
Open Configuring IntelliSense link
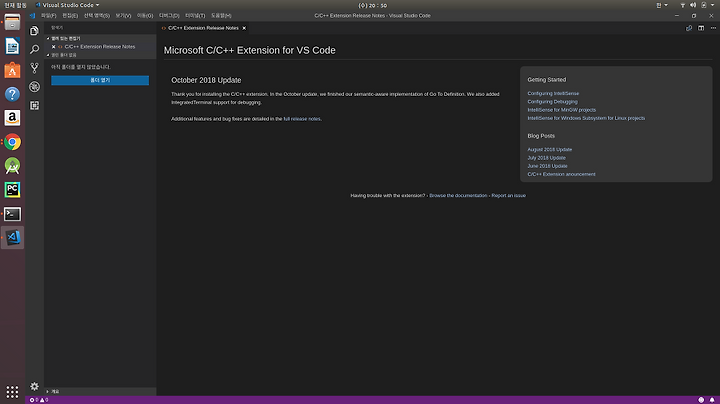click(x=553, y=93)
